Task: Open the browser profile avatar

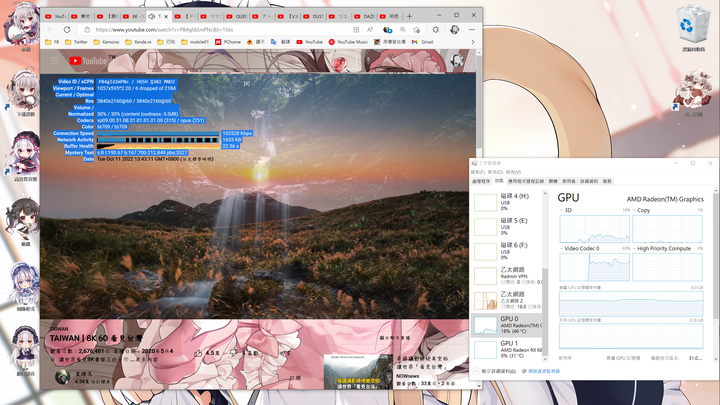Action: tap(455, 29)
